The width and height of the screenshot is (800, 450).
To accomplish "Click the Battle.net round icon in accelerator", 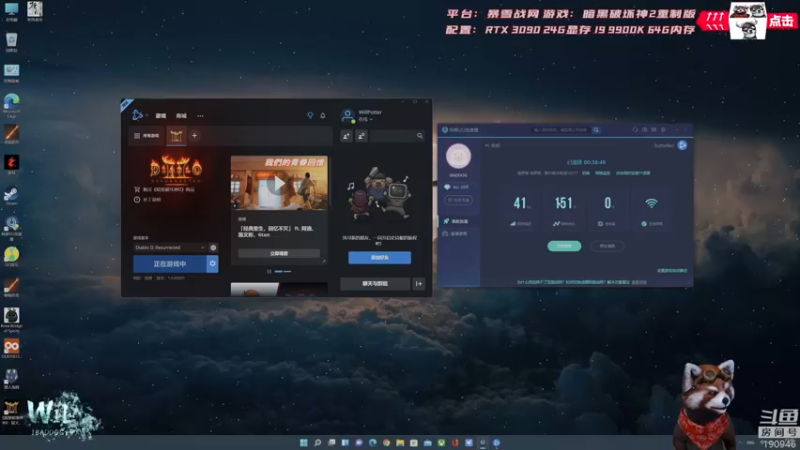I will tap(682, 145).
